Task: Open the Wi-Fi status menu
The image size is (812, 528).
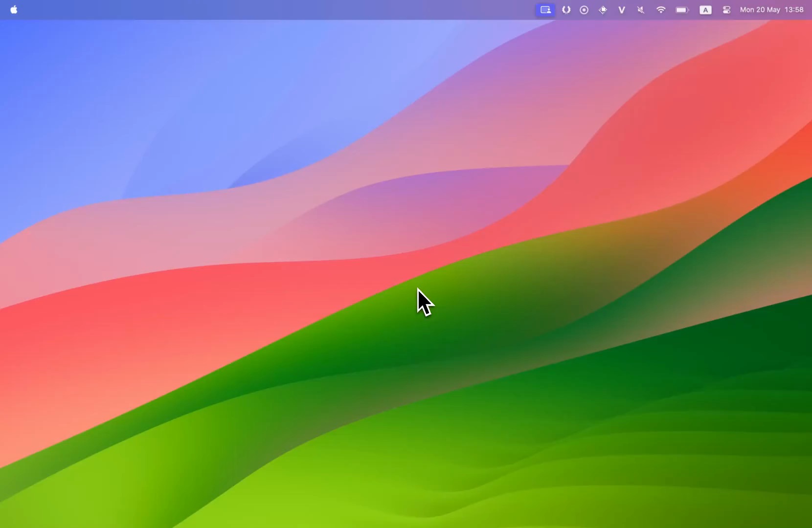Action: 661,10
